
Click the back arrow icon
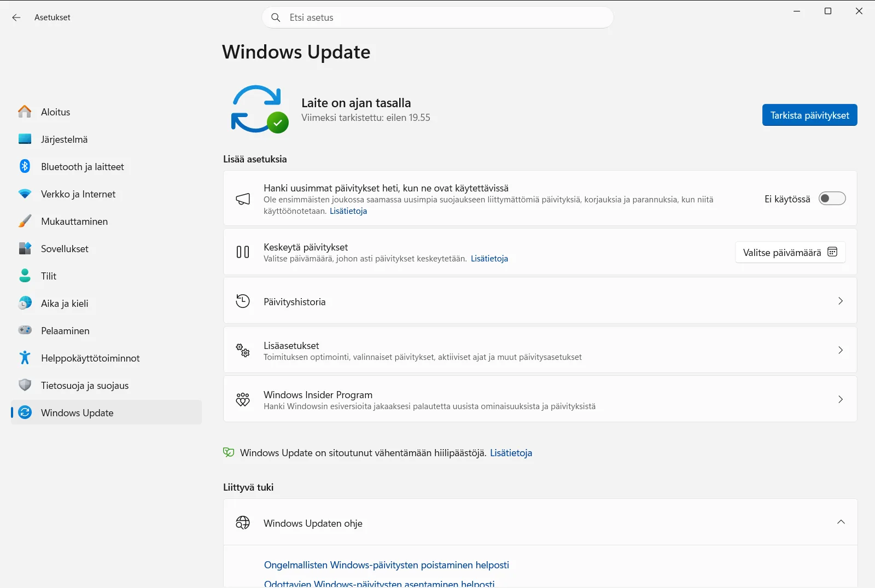coord(16,18)
